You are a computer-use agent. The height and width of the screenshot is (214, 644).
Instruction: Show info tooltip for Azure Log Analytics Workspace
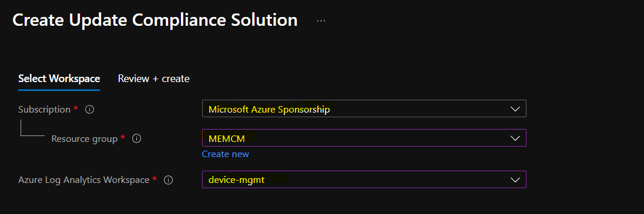click(169, 179)
